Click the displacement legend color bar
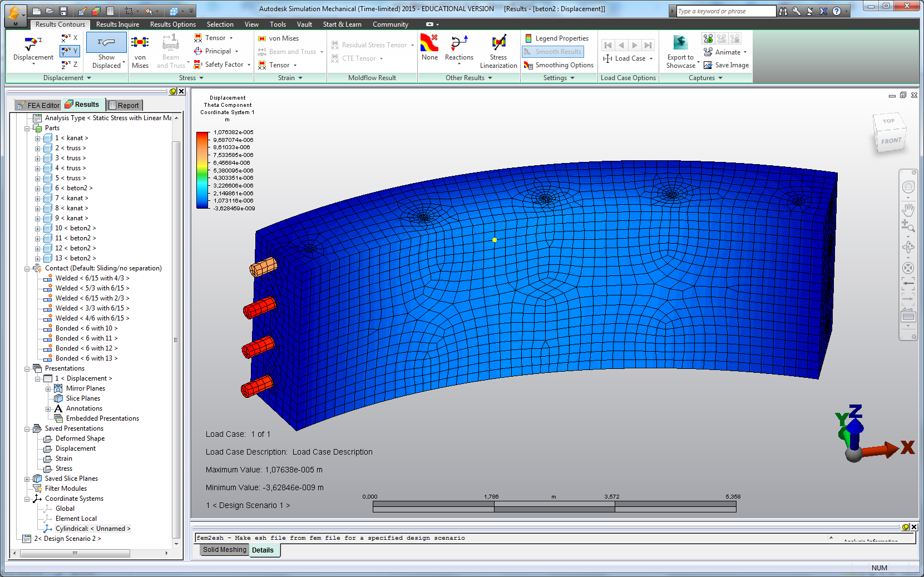This screenshot has width=924, height=577. tap(202, 170)
